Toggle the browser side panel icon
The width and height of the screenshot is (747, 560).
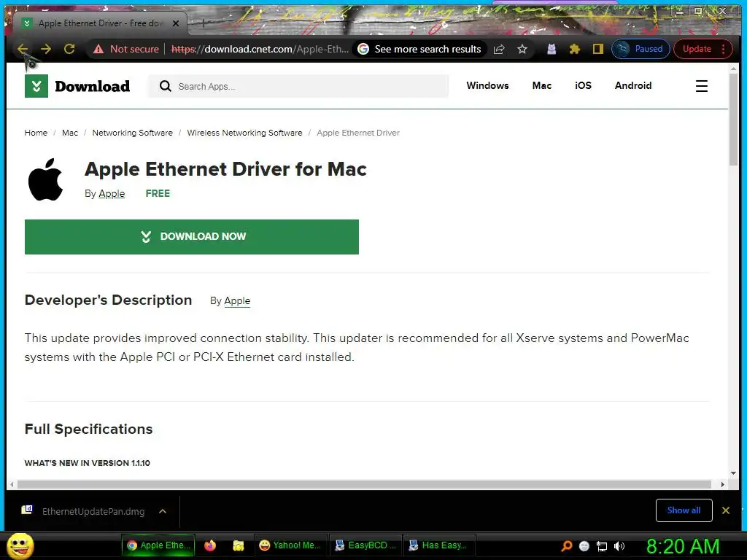598,49
